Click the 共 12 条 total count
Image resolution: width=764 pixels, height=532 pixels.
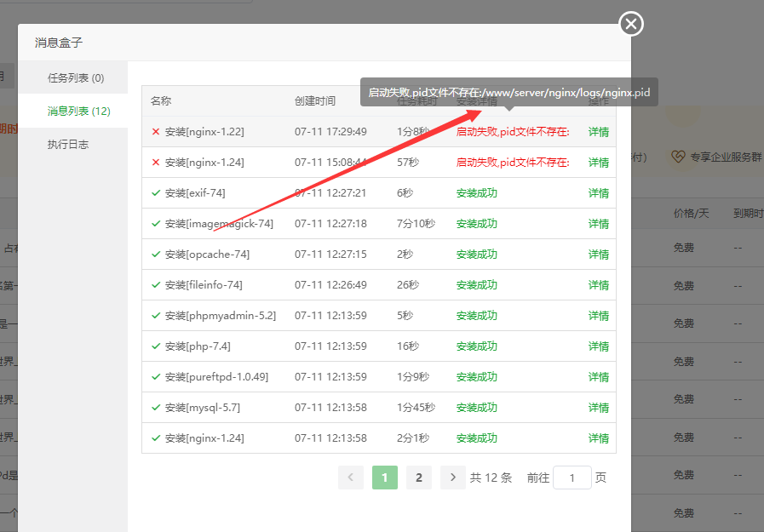pos(491,478)
